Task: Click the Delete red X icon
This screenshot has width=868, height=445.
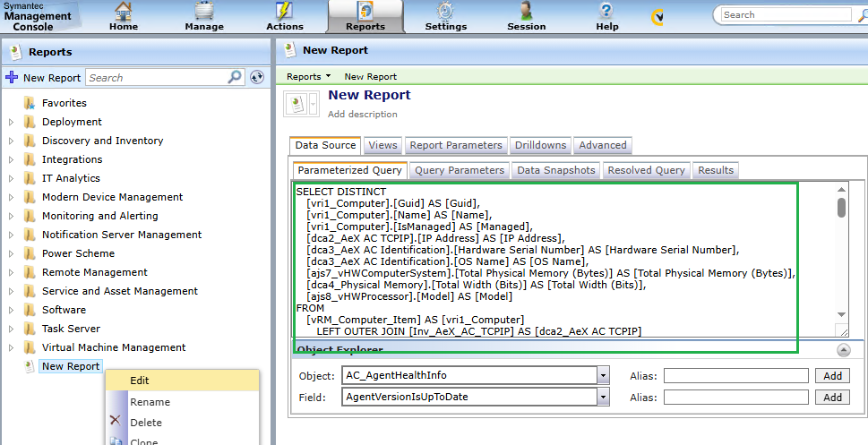Action: pyautogui.click(x=116, y=421)
